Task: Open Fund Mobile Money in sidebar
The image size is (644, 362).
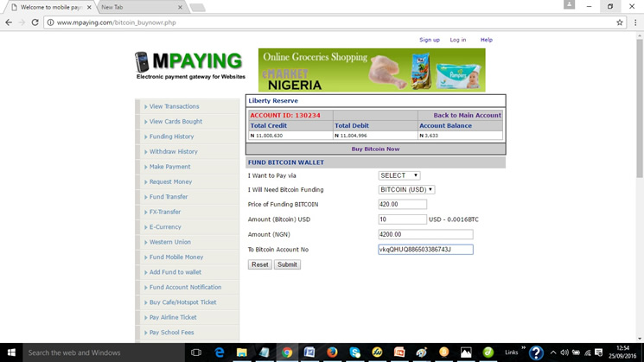Action: tap(176, 257)
